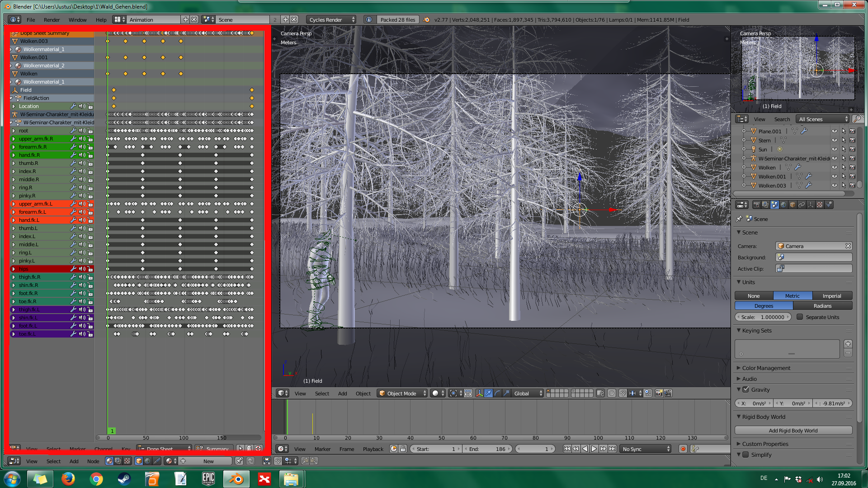Viewport: 868px width, 488px height.
Task: Click the Scale value field
Action: pos(763,317)
